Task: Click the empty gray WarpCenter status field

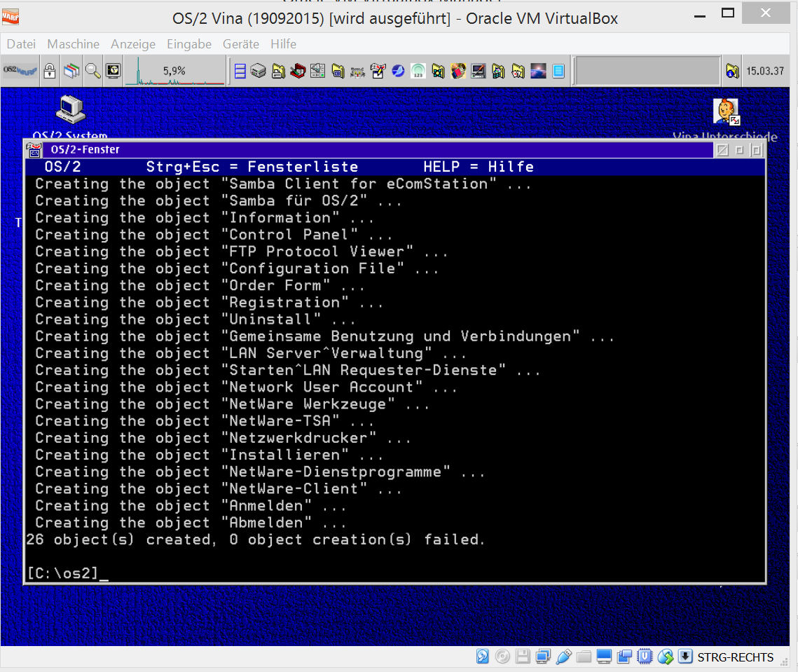Action: point(648,71)
